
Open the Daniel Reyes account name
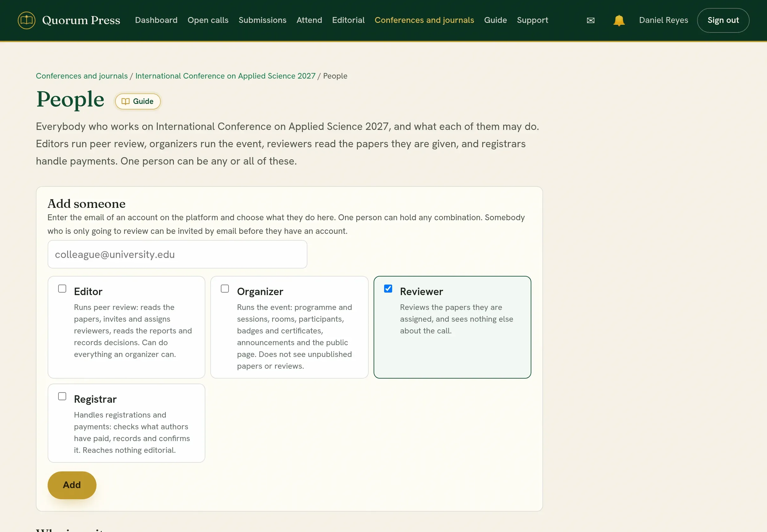coord(663,20)
